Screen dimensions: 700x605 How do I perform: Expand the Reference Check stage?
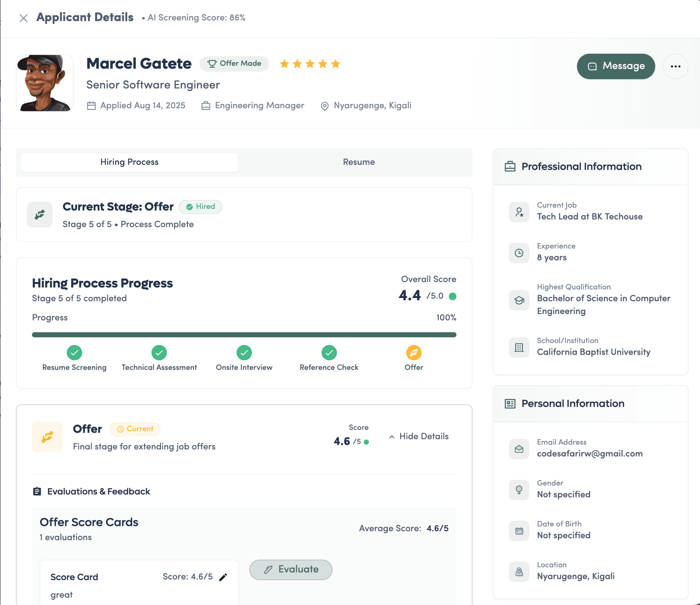pos(329,353)
